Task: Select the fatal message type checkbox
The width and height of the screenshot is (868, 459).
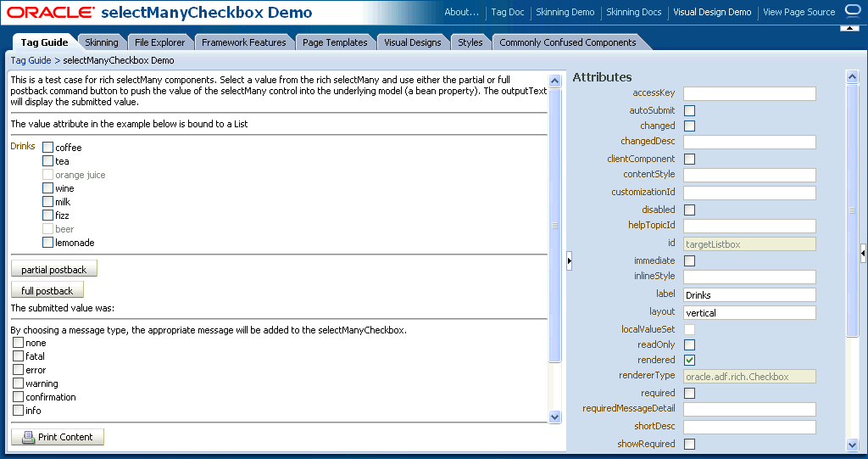Action: click(x=19, y=355)
